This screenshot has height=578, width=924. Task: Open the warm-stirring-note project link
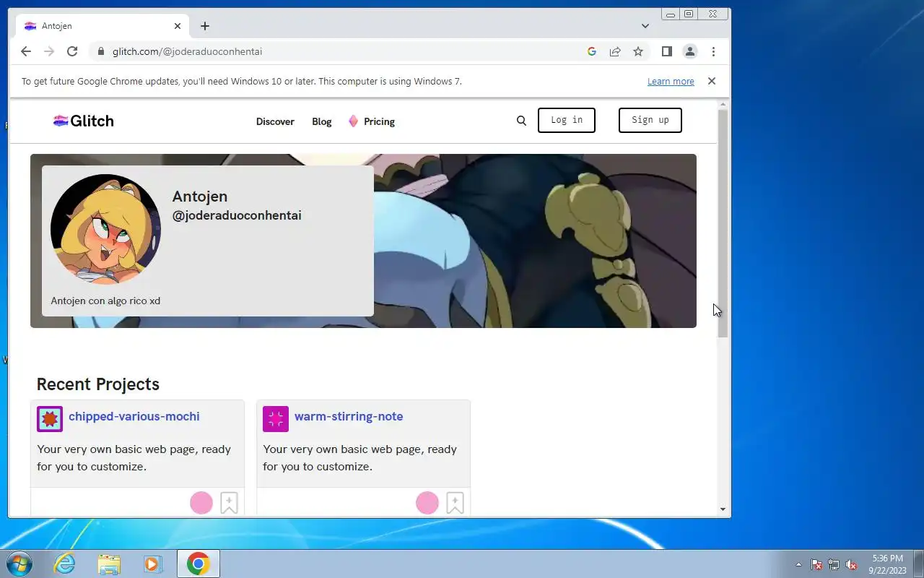pyautogui.click(x=349, y=416)
